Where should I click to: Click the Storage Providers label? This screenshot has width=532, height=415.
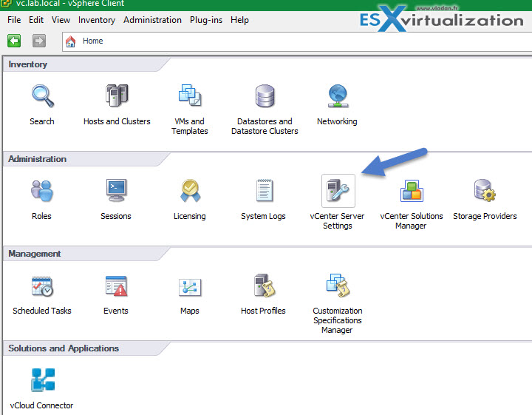pyautogui.click(x=485, y=216)
